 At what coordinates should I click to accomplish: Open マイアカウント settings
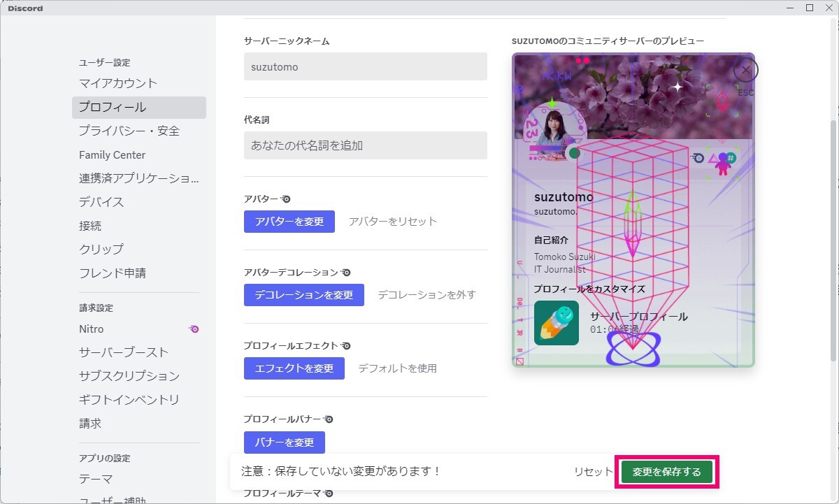(139, 83)
